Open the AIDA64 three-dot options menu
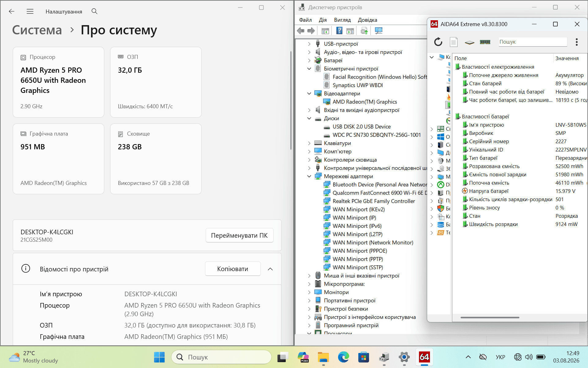 (577, 42)
